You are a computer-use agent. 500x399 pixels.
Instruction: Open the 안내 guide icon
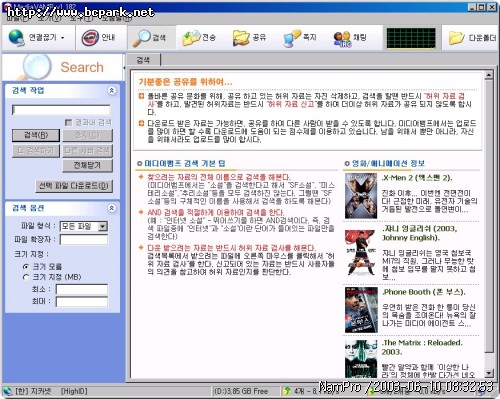(90, 38)
